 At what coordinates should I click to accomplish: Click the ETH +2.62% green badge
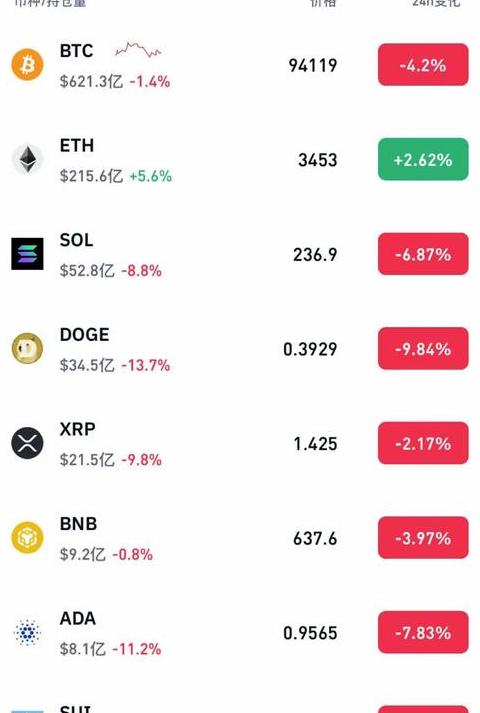[423, 159]
